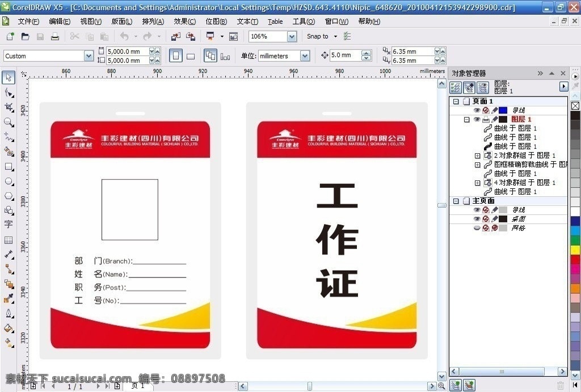
Task: Redo the last action
Action: [148, 36]
